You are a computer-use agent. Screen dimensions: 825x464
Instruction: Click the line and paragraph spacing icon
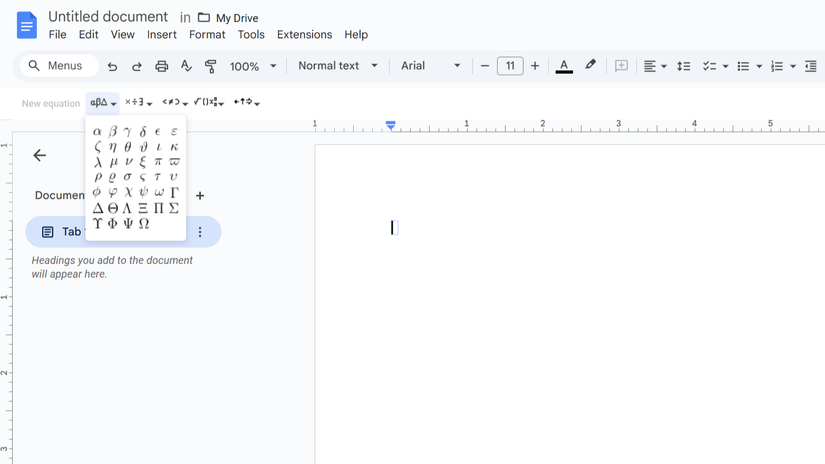[683, 66]
